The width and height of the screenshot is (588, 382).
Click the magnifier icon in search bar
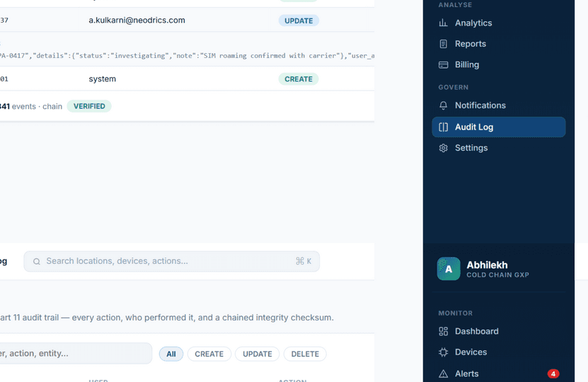36,261
